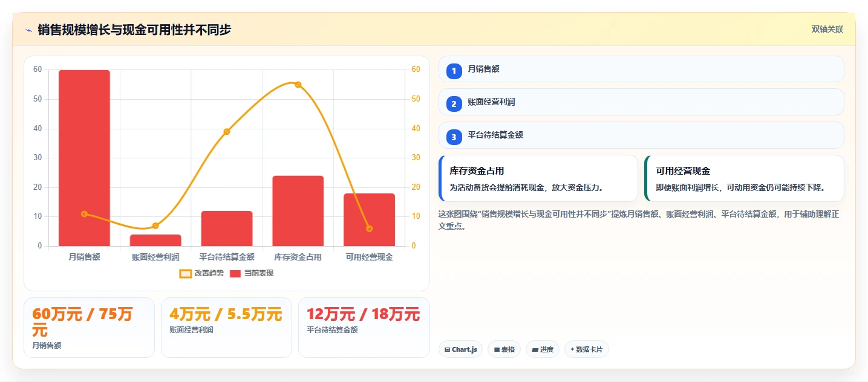Click the 数据卡片 tag chip
This screenshot has height=382, width=868.
click(x=587, y=349)
